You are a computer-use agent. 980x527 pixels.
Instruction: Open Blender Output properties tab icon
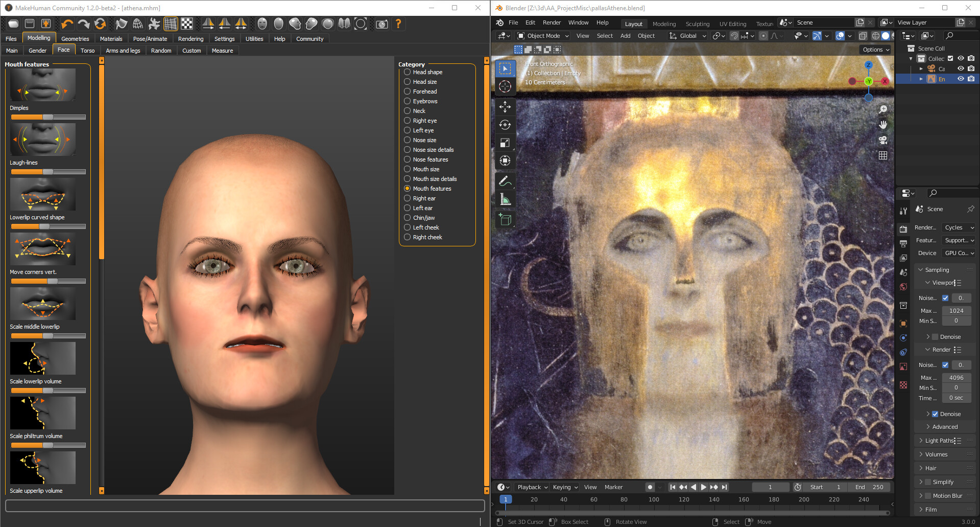(x=903, y=243)
